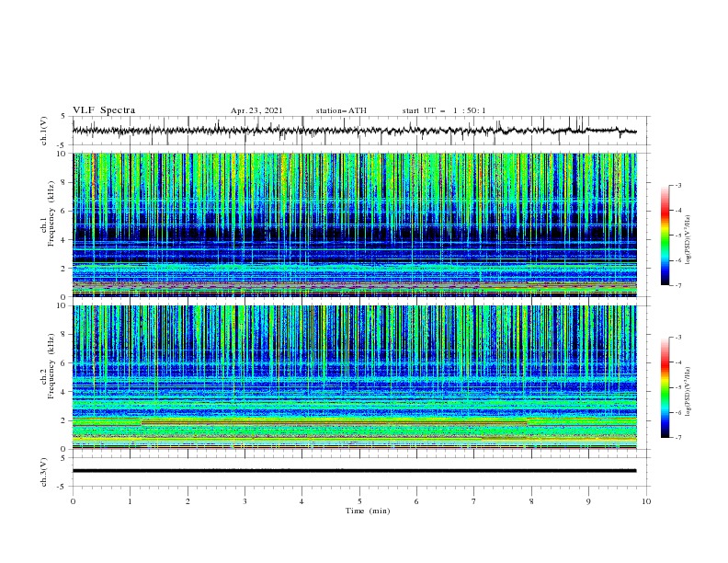Click the "ch.1(V)" axis label

44,131
